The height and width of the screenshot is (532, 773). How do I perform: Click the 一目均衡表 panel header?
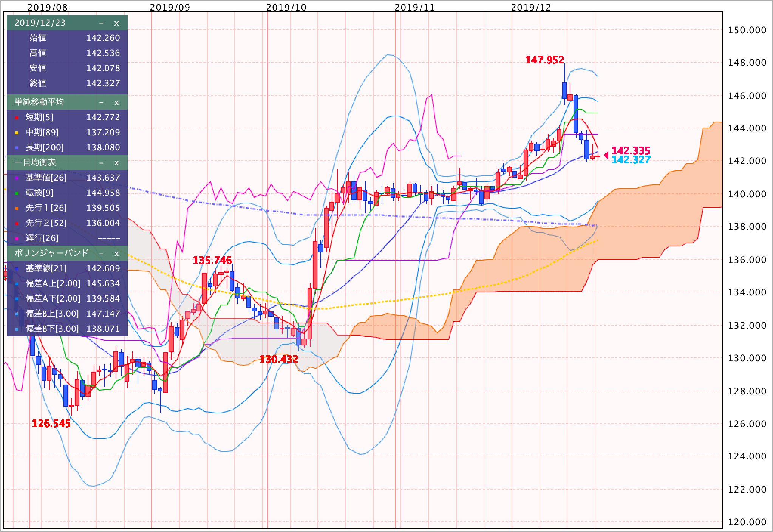point(67,162)
